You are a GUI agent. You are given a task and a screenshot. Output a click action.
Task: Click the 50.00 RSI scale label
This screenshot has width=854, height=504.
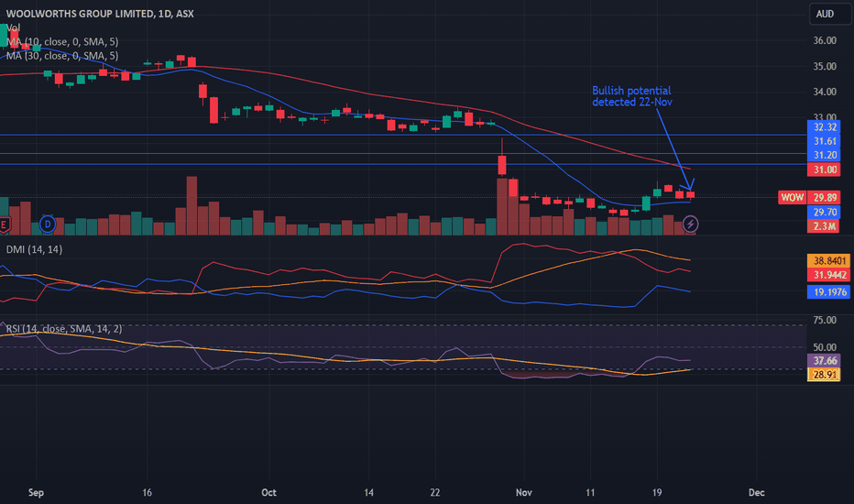pyautogui.click(x=825, y=347)
